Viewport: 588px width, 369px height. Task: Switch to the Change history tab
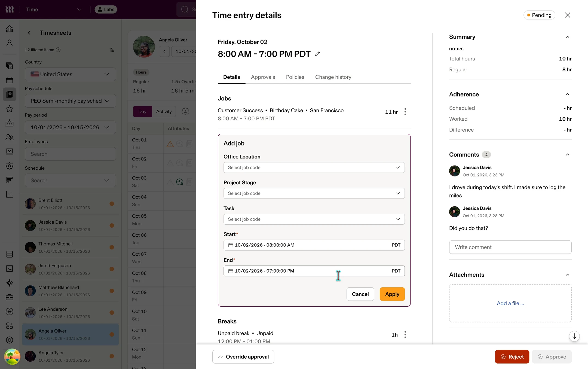click(333, 77)
